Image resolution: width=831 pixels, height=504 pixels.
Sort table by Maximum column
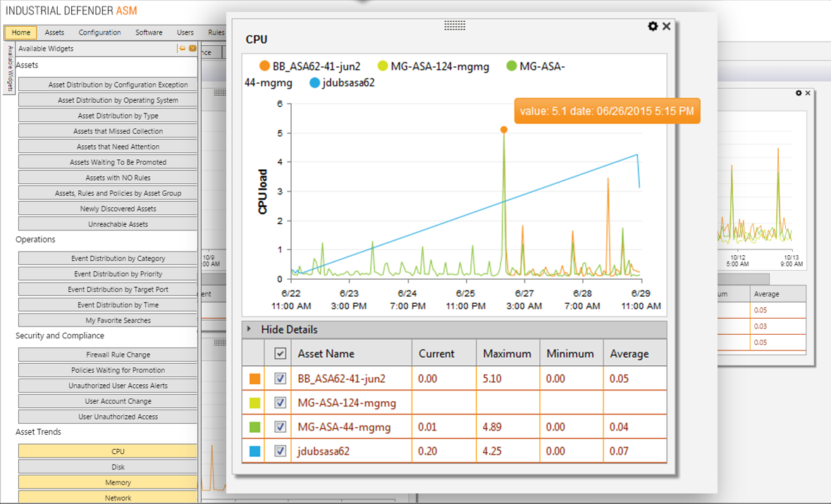[x=507, y=353]
